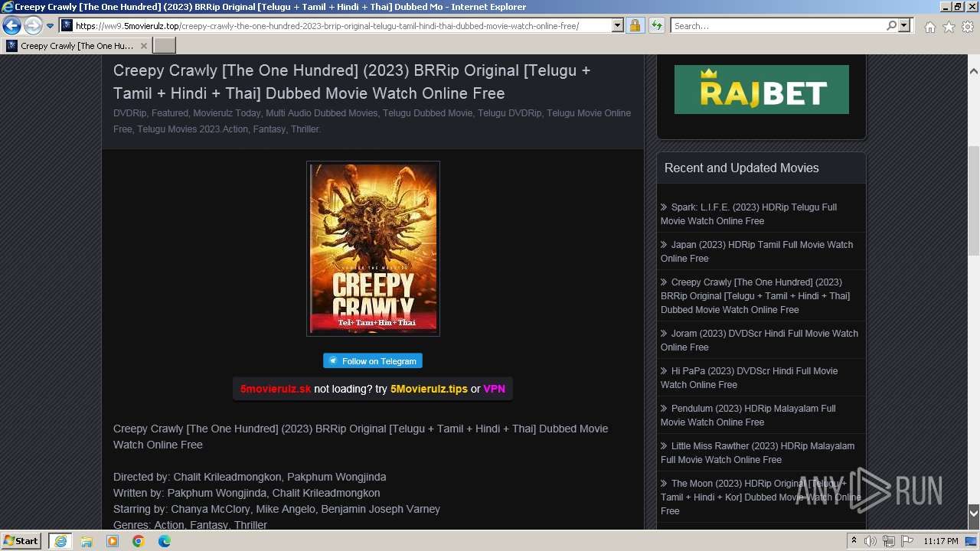Click the RAJBET banner ad

click(x=761, y=90)
